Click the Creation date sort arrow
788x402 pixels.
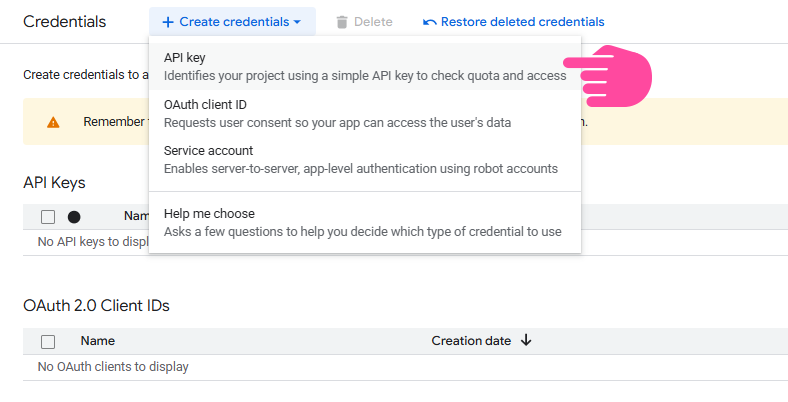point(526,340)
